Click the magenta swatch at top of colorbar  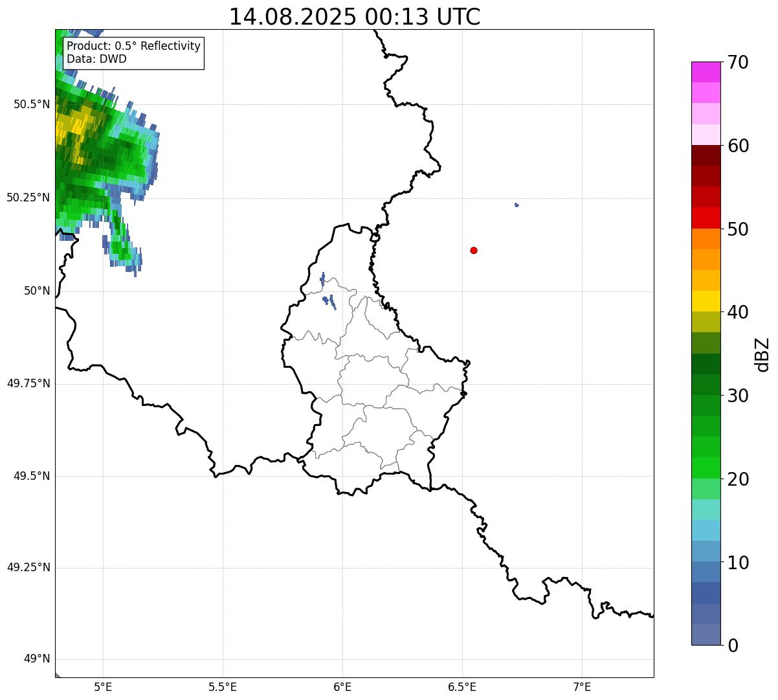[706, 72]
